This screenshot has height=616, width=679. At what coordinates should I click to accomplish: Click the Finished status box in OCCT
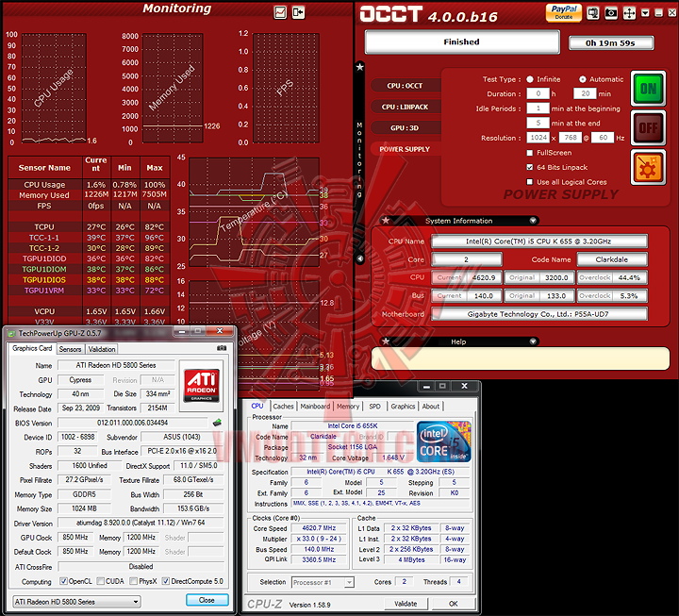462,42
